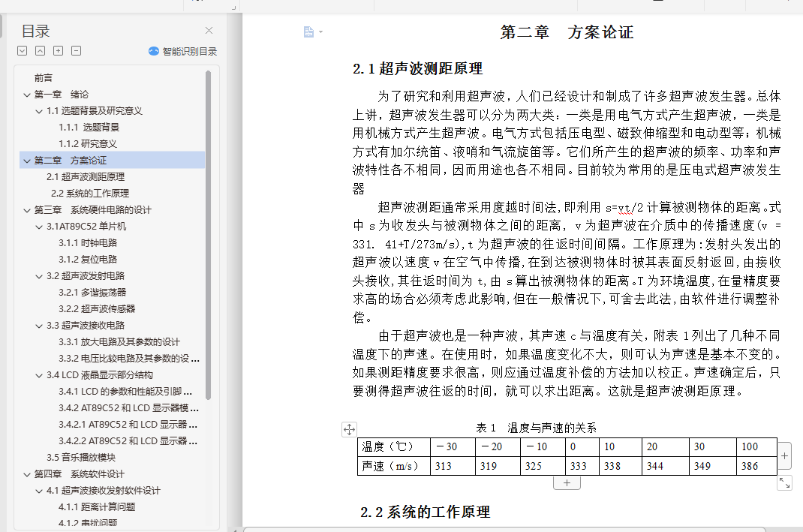
Task: Click heading 2.2 系统的工作原理 in document
Action: [x=425, y=512]
